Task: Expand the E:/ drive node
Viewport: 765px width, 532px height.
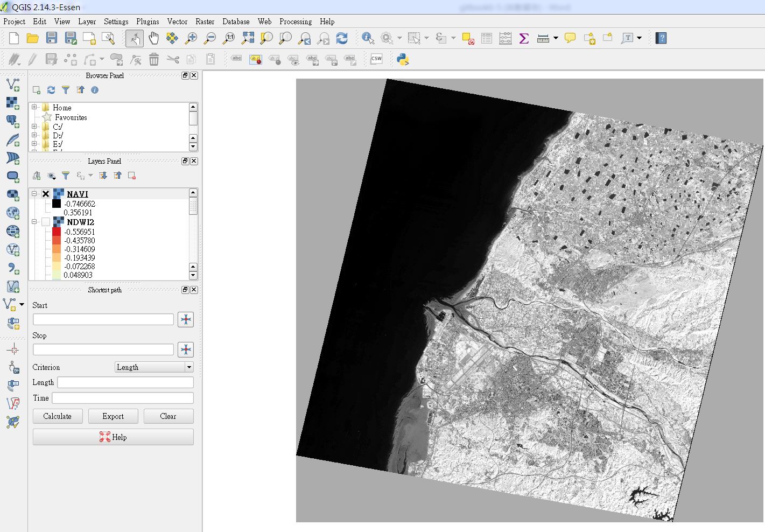Action: 34,144
